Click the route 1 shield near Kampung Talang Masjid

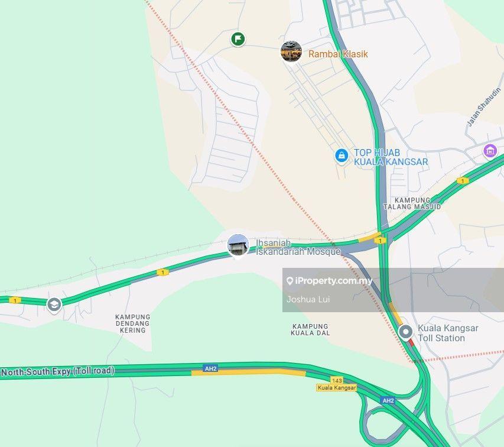click(463, 181)
